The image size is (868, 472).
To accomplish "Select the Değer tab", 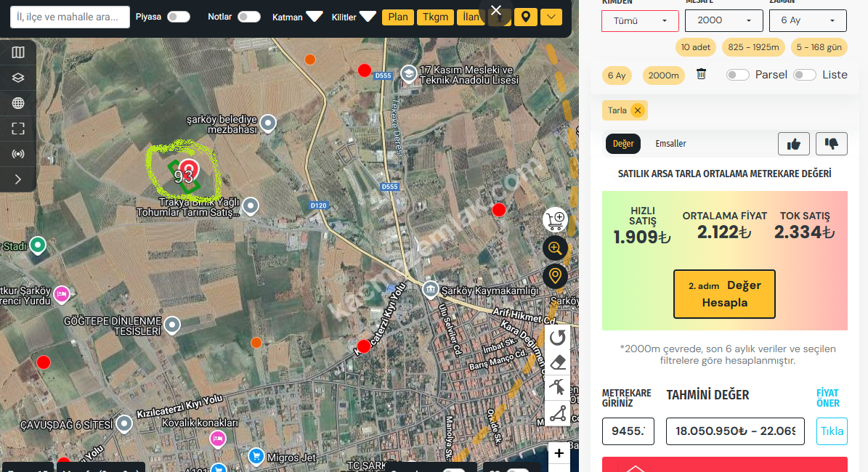I will pos(623,144).
